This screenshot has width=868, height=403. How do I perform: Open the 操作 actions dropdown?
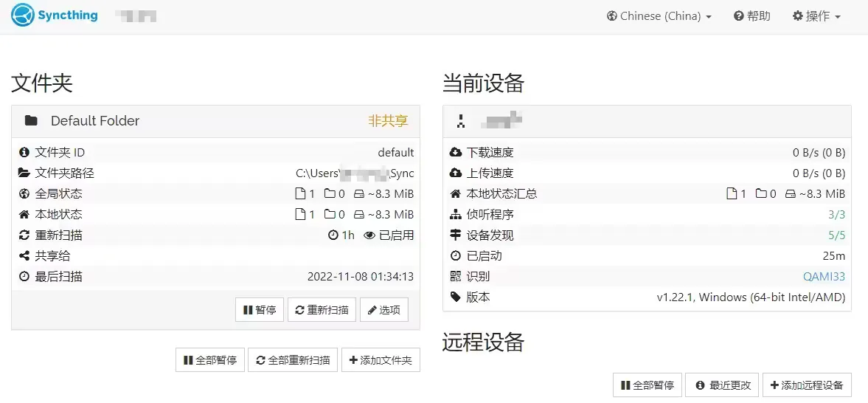[816, 16]
